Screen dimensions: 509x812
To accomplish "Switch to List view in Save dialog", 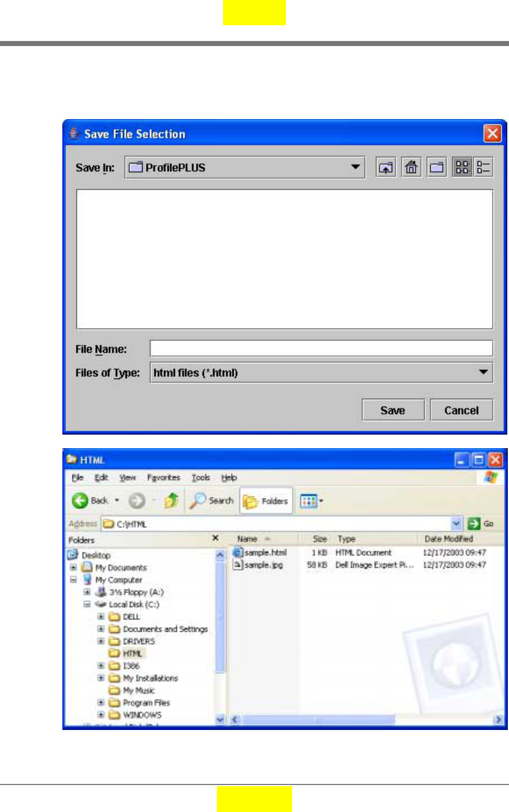I will pos(462,167).
